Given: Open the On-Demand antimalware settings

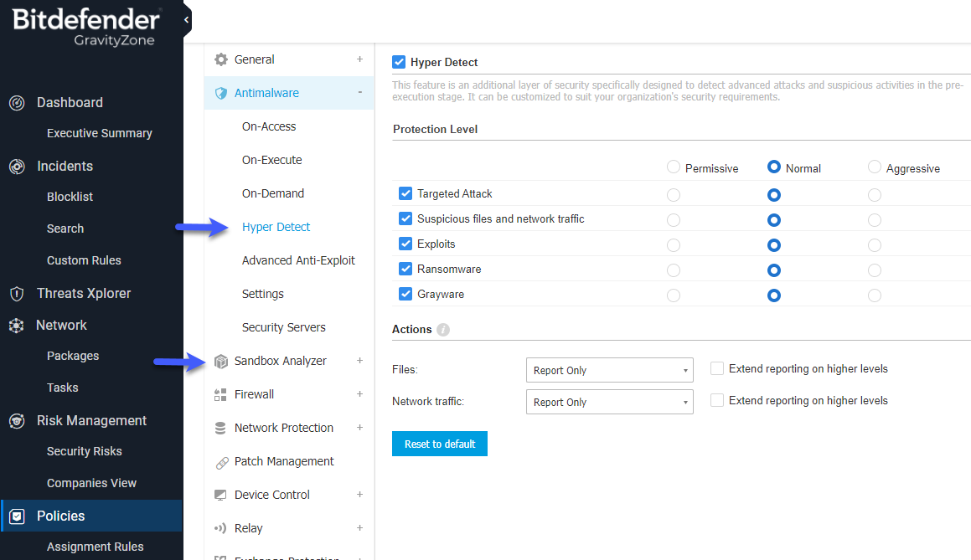Looking at the screenshot, I should (272, 193).
